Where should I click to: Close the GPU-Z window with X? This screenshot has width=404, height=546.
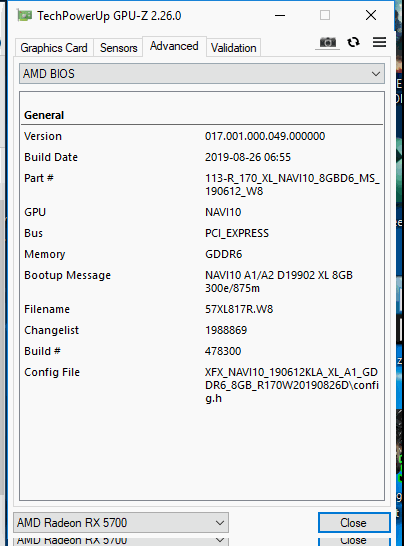[x=371, y=15]
